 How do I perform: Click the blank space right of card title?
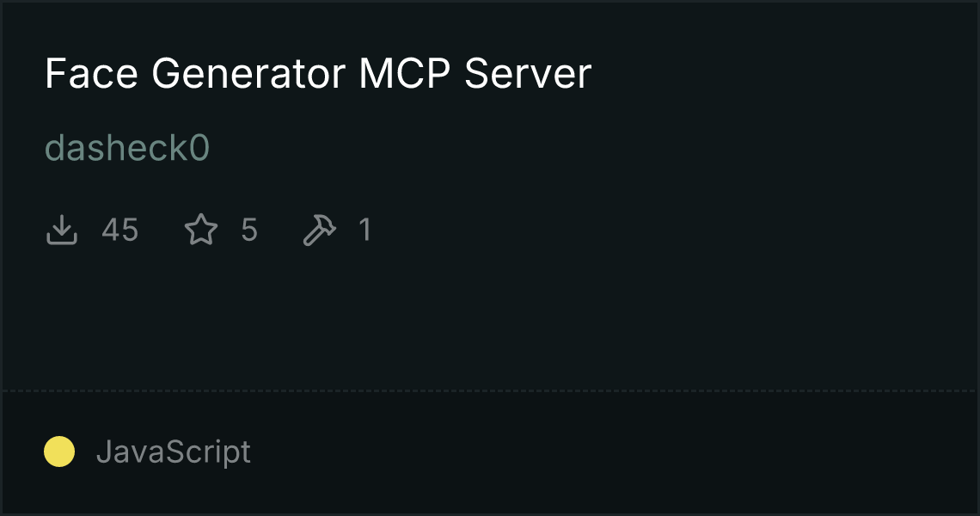(781, 74)
